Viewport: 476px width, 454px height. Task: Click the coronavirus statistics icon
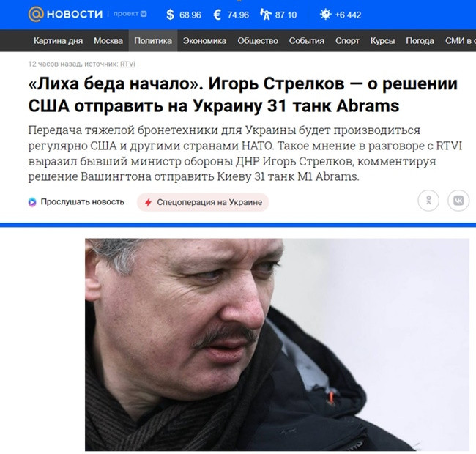click(325, 14)
